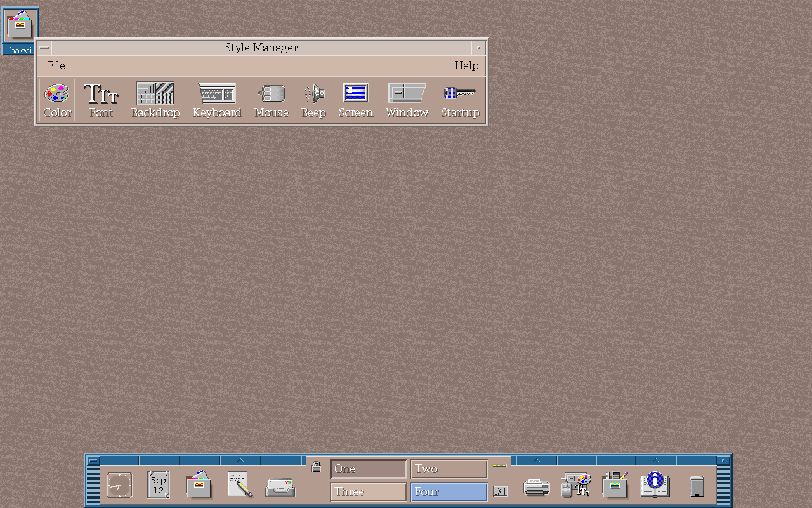812x508 pixels.
Task: Open front panel window menu button
Action: (x=93, y=460)
